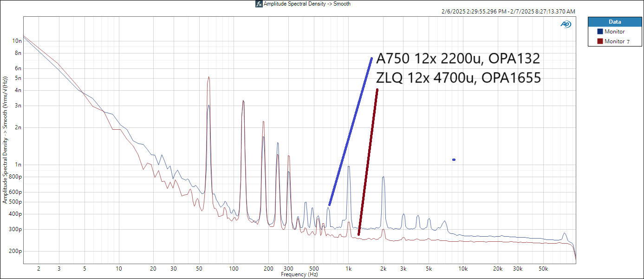Select the Monitor entry in the Data legend

click(x=614, y=32)
